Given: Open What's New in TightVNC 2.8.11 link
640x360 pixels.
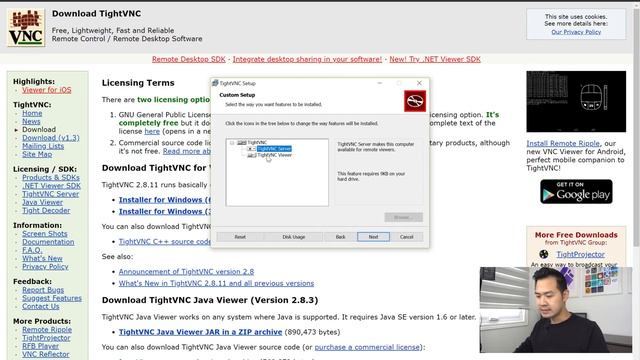Looking at the screenshot, I should (216, 283).
